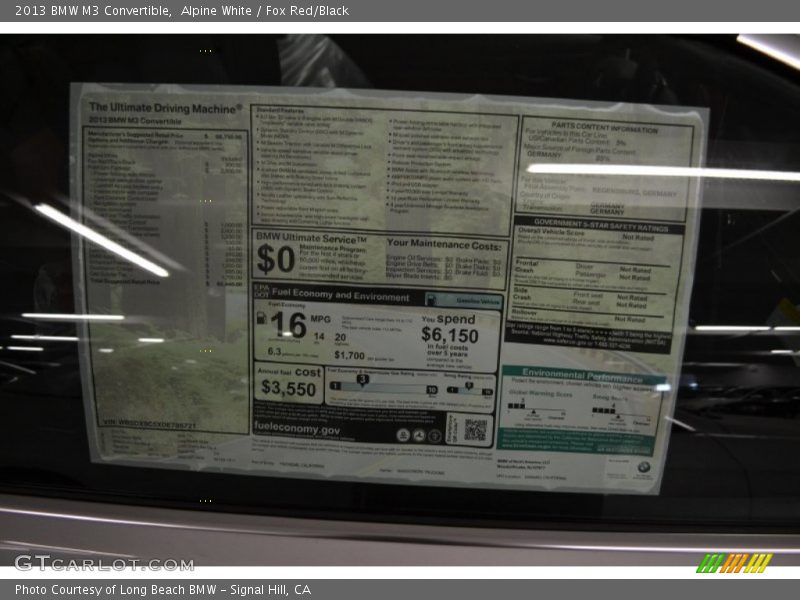The height and width of the screenshot is (600, 800).
Task: Click the 'Gasoline Vehicle' badge
Action: 464,301
